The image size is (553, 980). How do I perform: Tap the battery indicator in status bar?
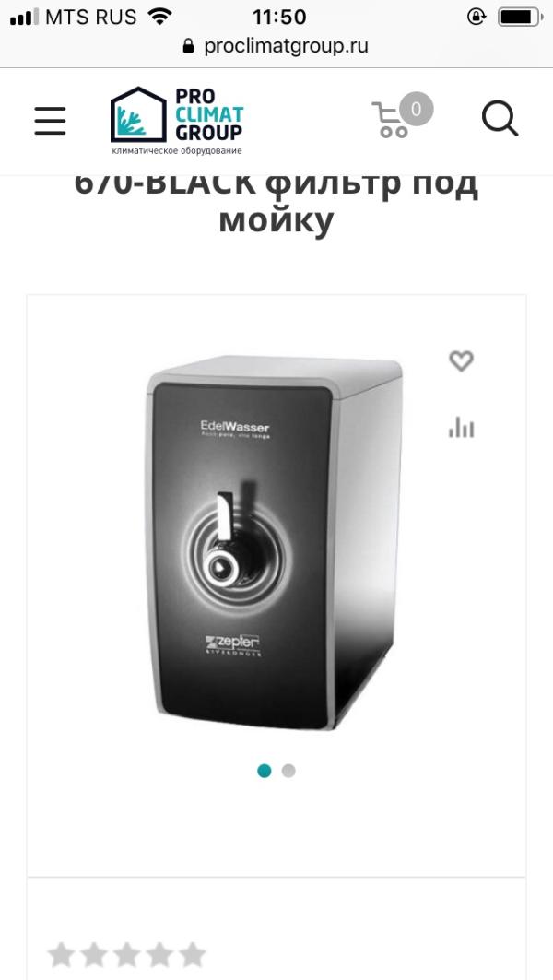(x=520, y=17)
